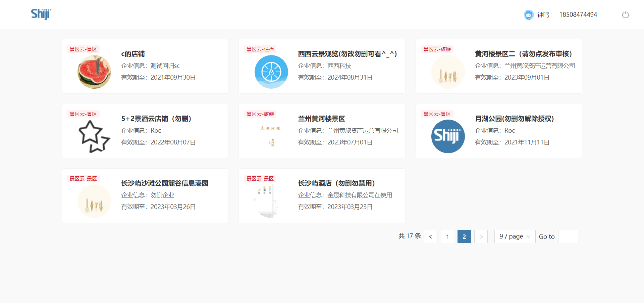This screenshot has height=303, width=644.
Task: Click 企业信息: 勿删企业 text
Action: tap(148, 195)
